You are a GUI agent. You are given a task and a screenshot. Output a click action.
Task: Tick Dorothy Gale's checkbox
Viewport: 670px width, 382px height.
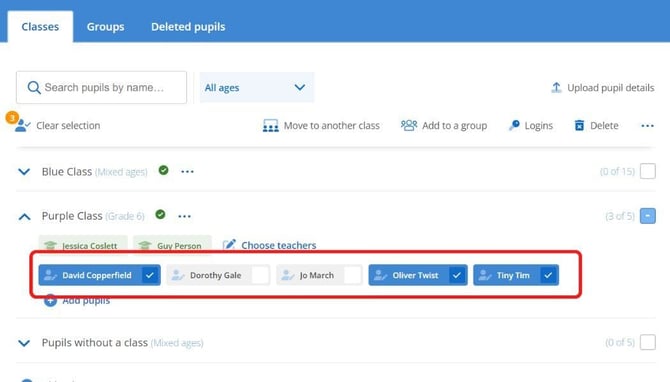pos(260,275)
